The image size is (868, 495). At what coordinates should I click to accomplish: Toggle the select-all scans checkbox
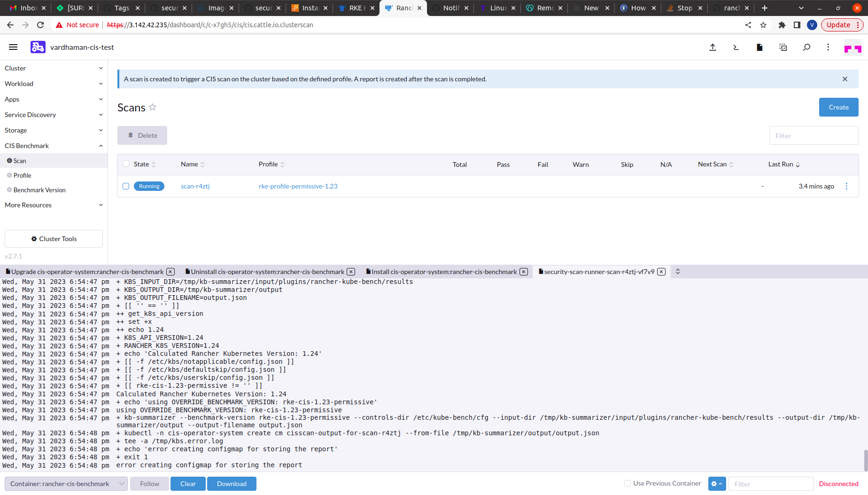pos(125,164)
